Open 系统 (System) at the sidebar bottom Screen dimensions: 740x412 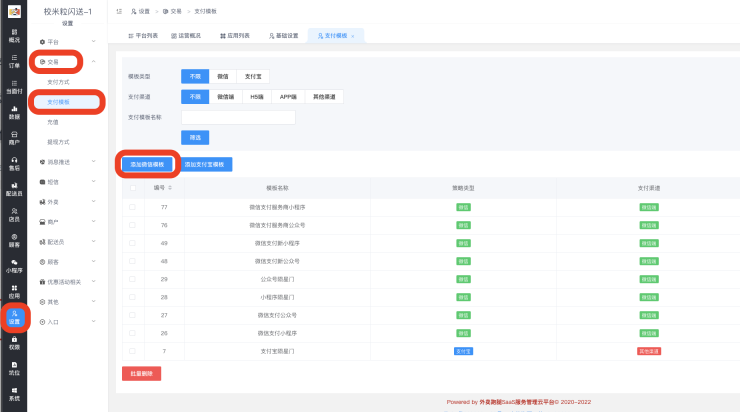14,394
